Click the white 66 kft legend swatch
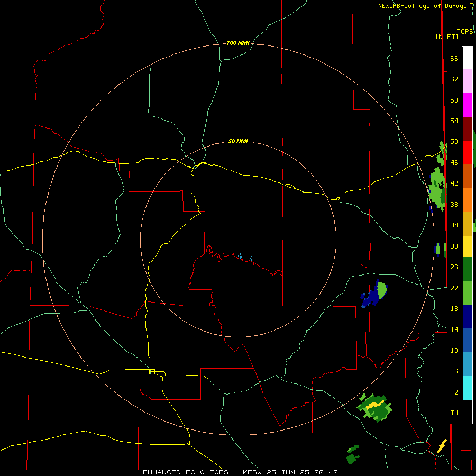 (467, 58)
